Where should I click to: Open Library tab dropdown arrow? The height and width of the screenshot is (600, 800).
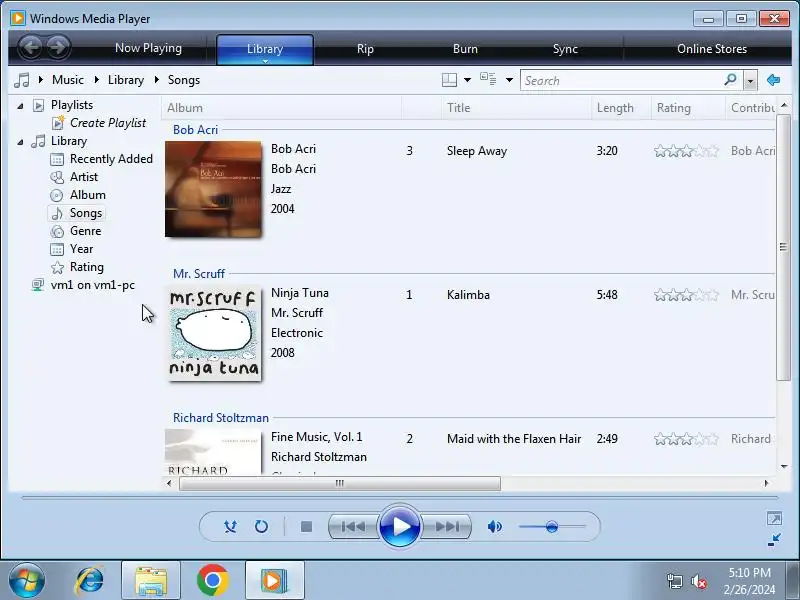point(265,61)
